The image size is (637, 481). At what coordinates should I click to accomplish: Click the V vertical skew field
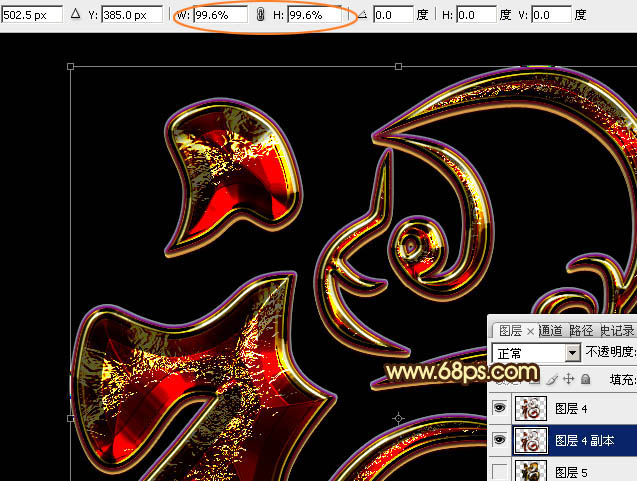coord(551,15)
